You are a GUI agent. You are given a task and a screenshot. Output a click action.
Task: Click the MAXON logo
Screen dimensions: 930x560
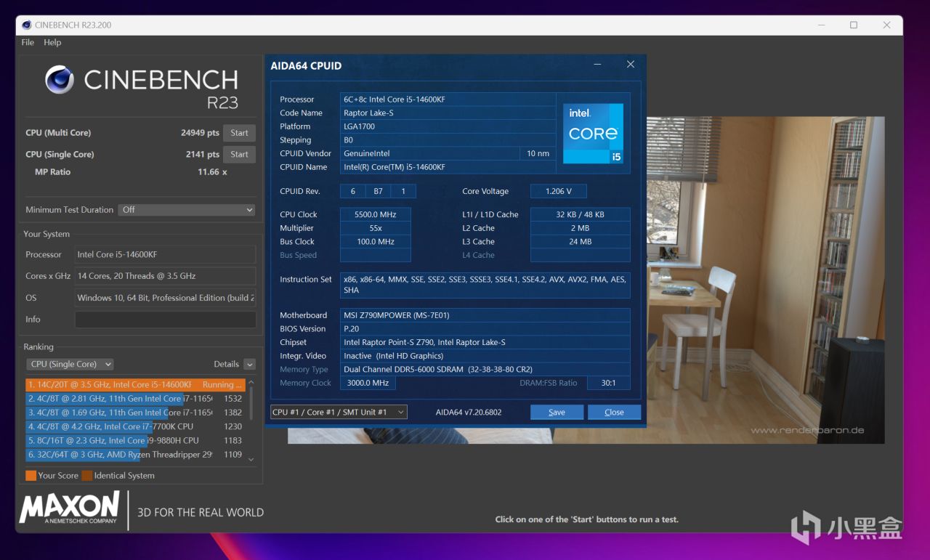[69, 508]
